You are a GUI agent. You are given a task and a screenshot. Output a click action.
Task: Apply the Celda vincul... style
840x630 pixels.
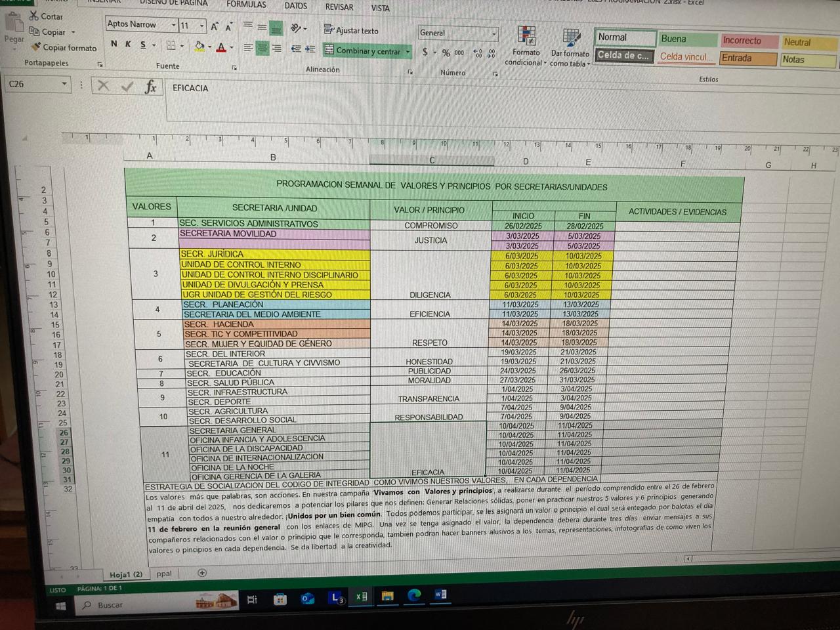click(686, 57)
